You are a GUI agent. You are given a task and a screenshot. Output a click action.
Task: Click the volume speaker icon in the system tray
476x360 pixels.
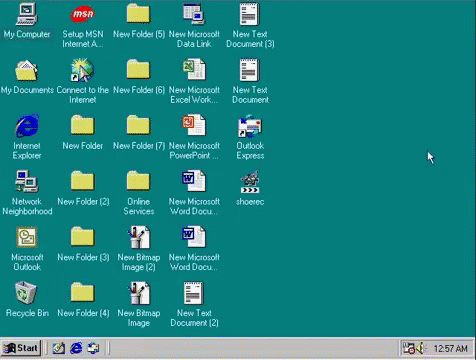click(421, 349)
